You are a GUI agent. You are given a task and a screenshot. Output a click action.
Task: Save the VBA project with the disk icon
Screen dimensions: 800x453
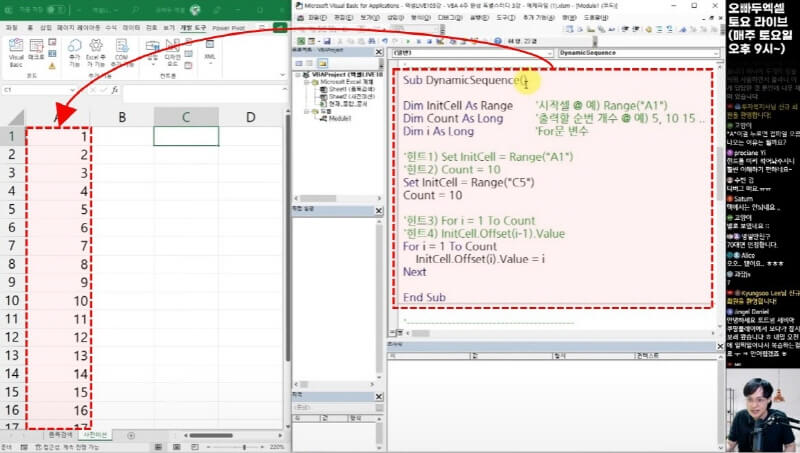327,41
